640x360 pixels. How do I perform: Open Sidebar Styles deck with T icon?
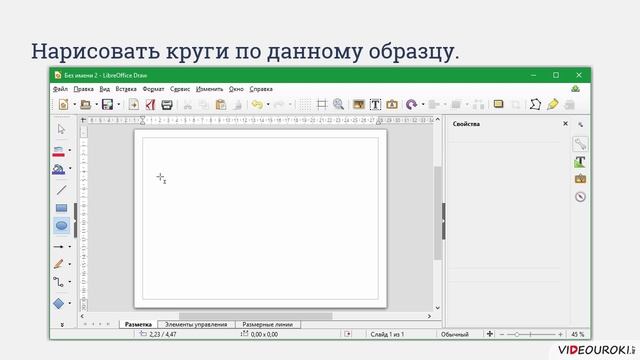[x=580, y=162]
